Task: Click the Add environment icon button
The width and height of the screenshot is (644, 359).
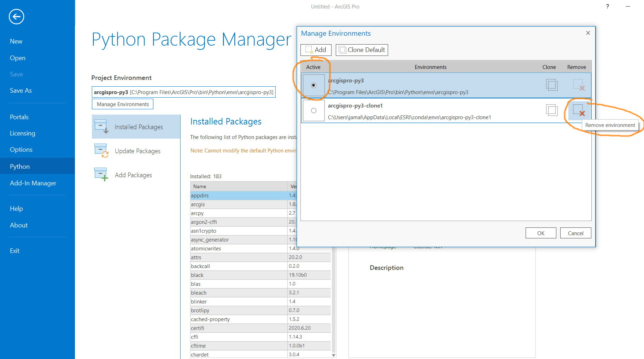Action: 316,50
